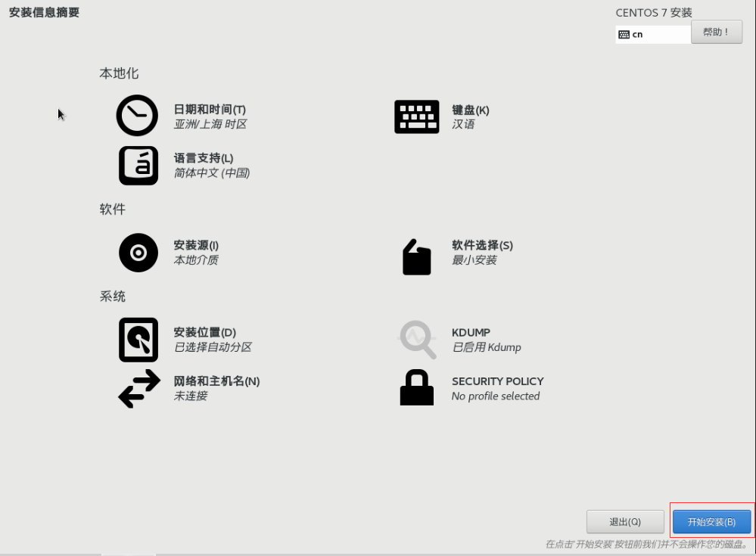Open the 网络和主机名(N) label
The image size is (756, 556).
[217, 381]
